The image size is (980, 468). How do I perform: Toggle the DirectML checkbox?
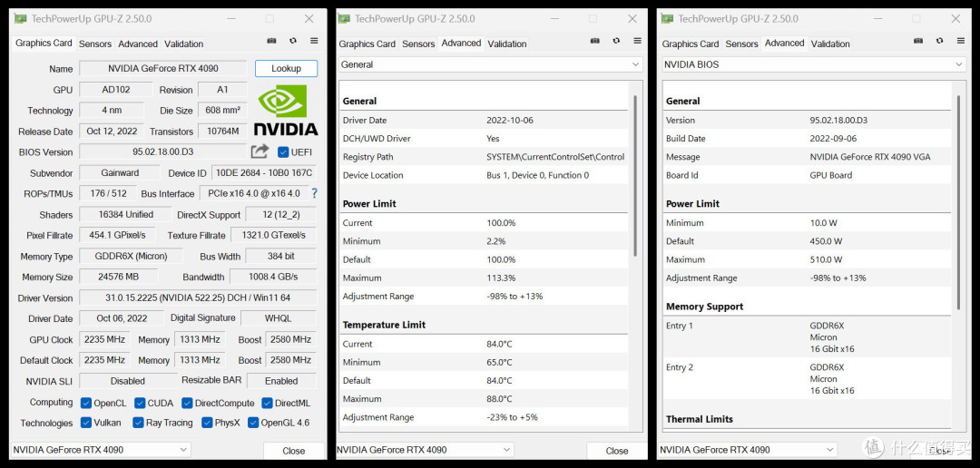(x=267, y=403)
